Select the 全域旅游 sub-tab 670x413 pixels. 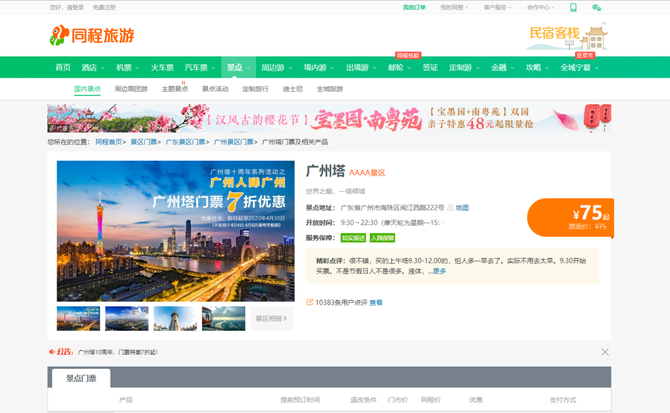pos(329,89)
